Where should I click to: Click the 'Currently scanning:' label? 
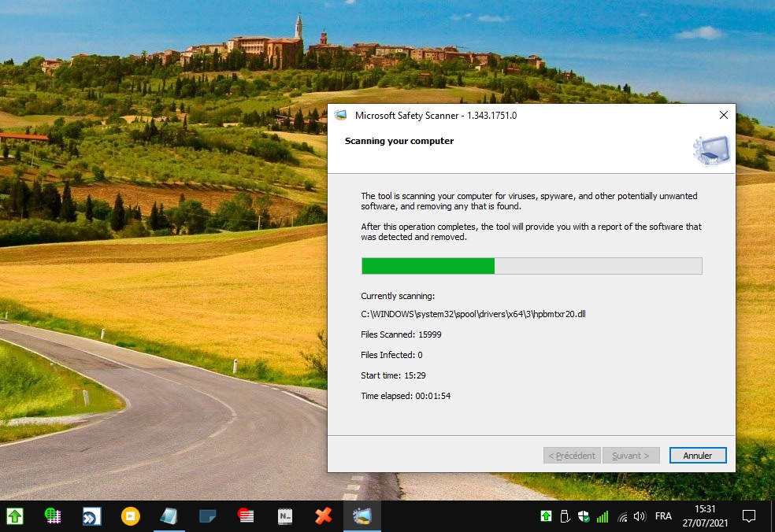[398, 296]
